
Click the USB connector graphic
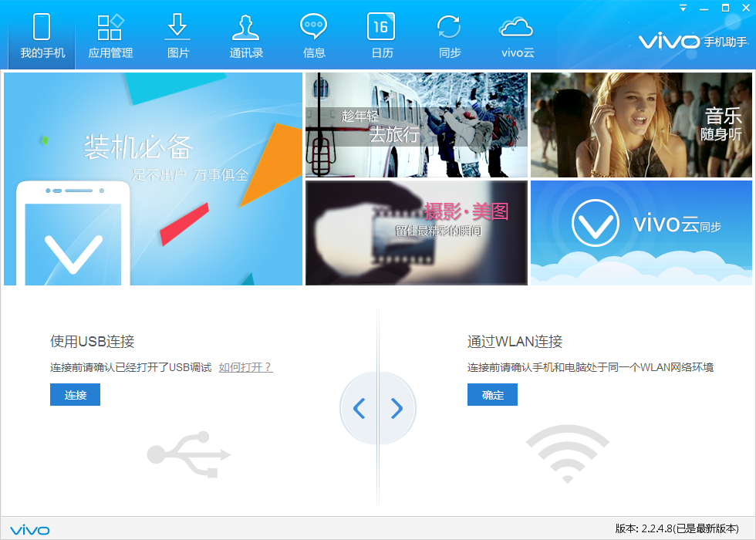[189, 454]
